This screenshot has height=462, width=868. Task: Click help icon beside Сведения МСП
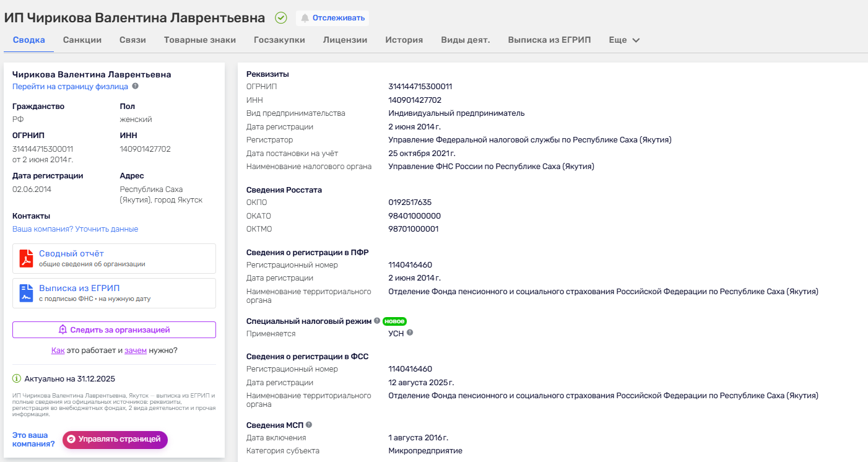pos(309,425)
